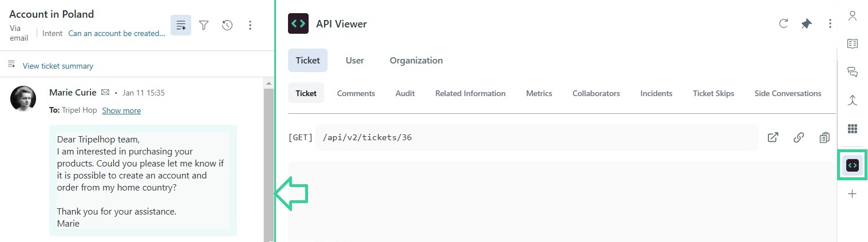Viewport: 868px width, 242px height.
Task: Open the merge arrows sidebar icon
Action: point(853,101)
